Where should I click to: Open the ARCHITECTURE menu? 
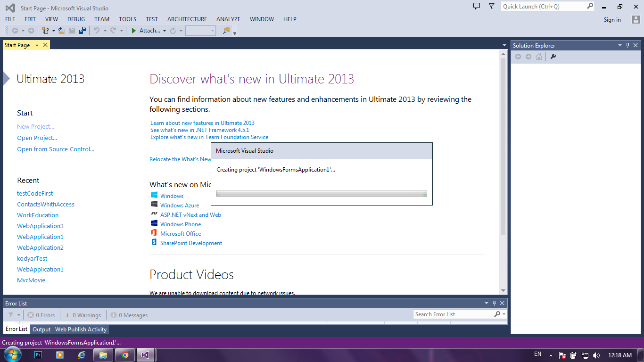click(187, 19)
